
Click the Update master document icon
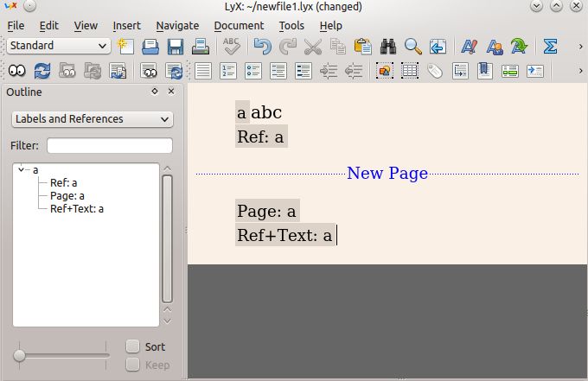[x=93, y=71]
